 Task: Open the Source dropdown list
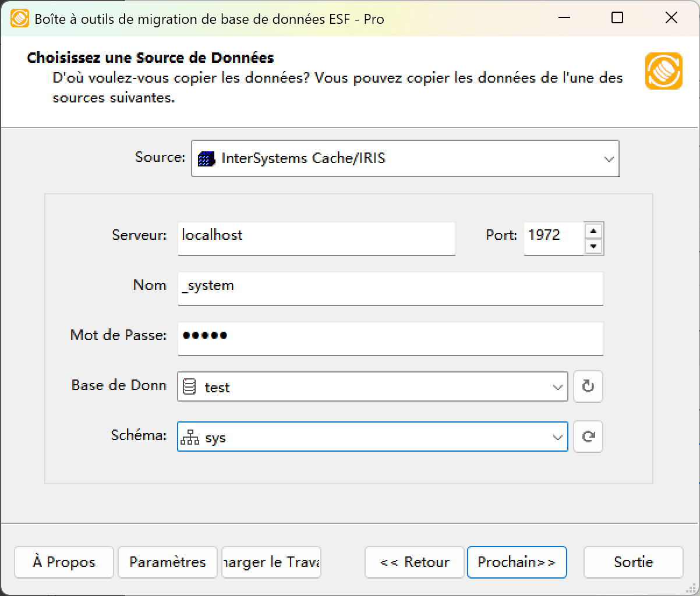tap(609, 158)
